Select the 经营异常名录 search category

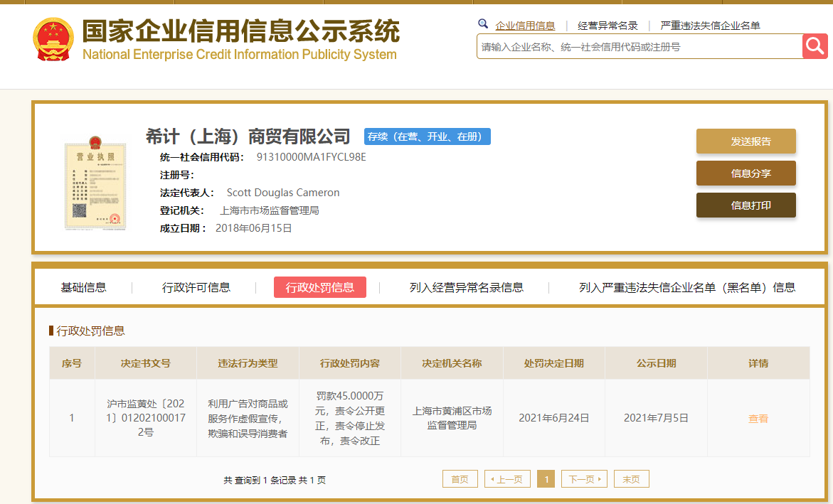pyautogui.click(x=607, y=26)
